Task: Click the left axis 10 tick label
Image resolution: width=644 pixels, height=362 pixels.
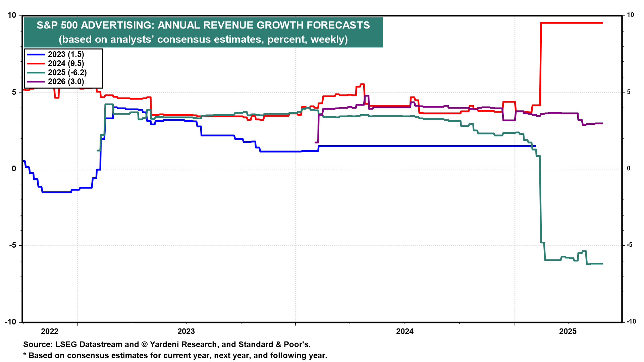Action: click(12, 15)
